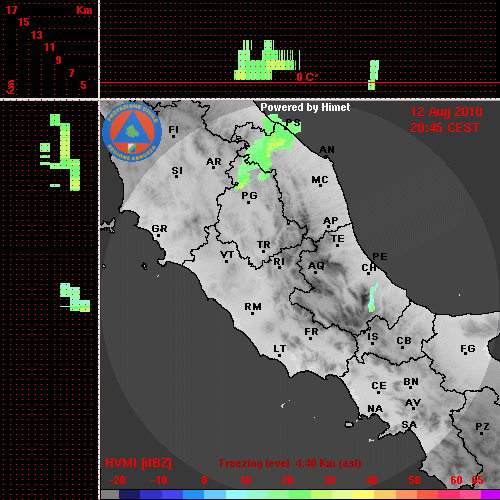Screen dimensions: 500x500
Task: Click the '65' value on the dBZ scale
Action: (477, 480)
